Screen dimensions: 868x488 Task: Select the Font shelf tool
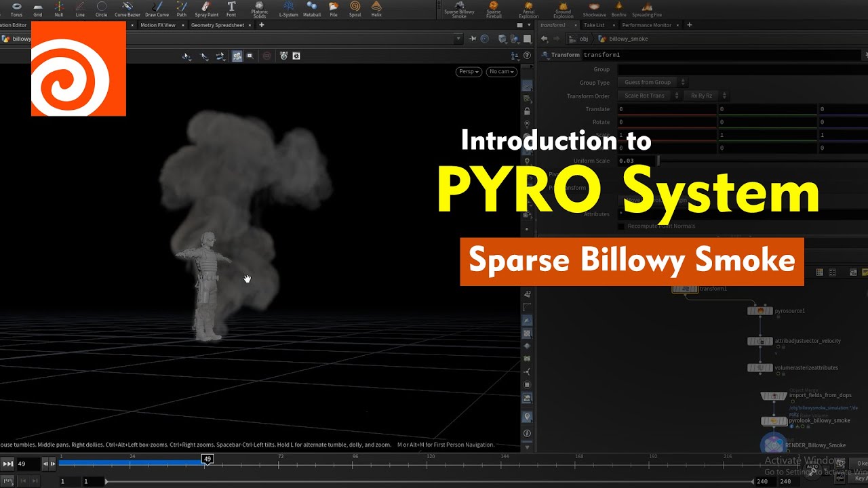231,9
